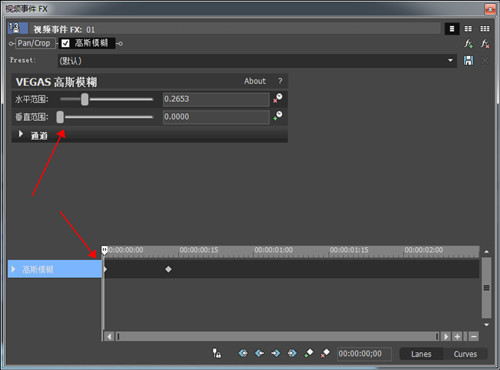Viewport: 500px width, 370px height.
Task: Zoom in timeline with plus button
Action: coord(457,337)
